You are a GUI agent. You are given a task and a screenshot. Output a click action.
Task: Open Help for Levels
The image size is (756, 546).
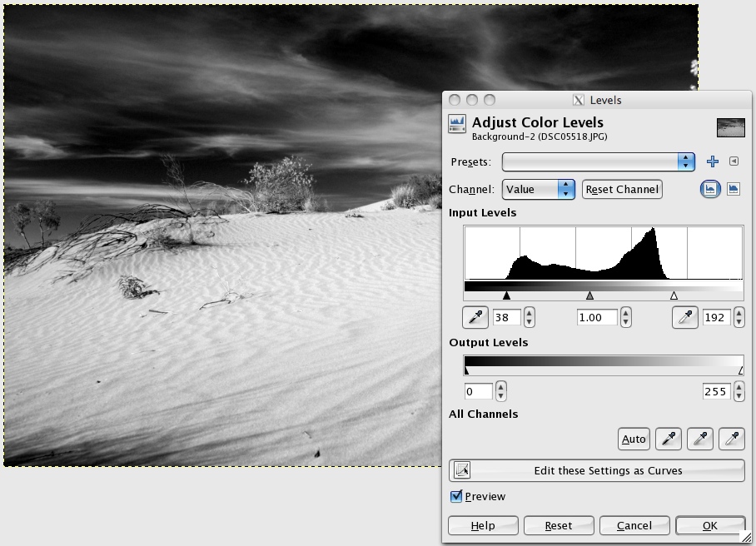click(483, 526)
